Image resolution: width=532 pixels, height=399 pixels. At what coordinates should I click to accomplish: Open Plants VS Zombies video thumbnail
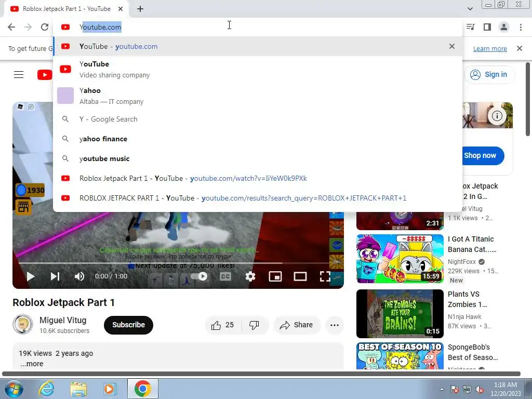(400, 313)
